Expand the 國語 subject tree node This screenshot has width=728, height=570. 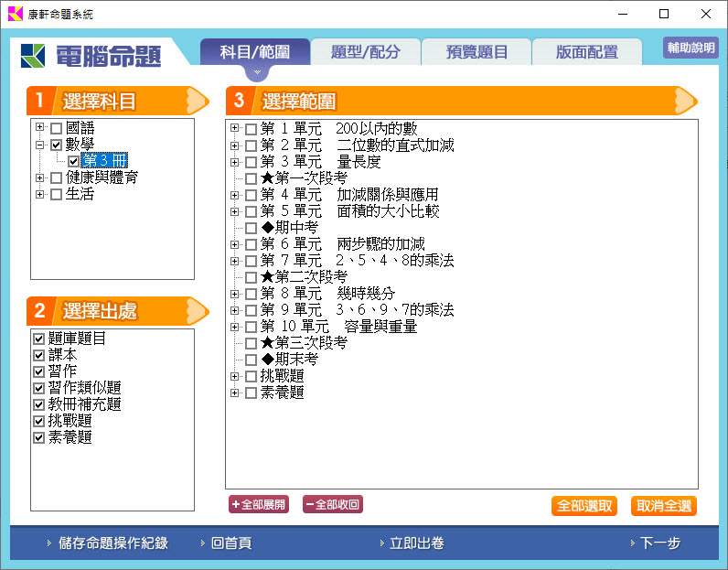[40, 128]
